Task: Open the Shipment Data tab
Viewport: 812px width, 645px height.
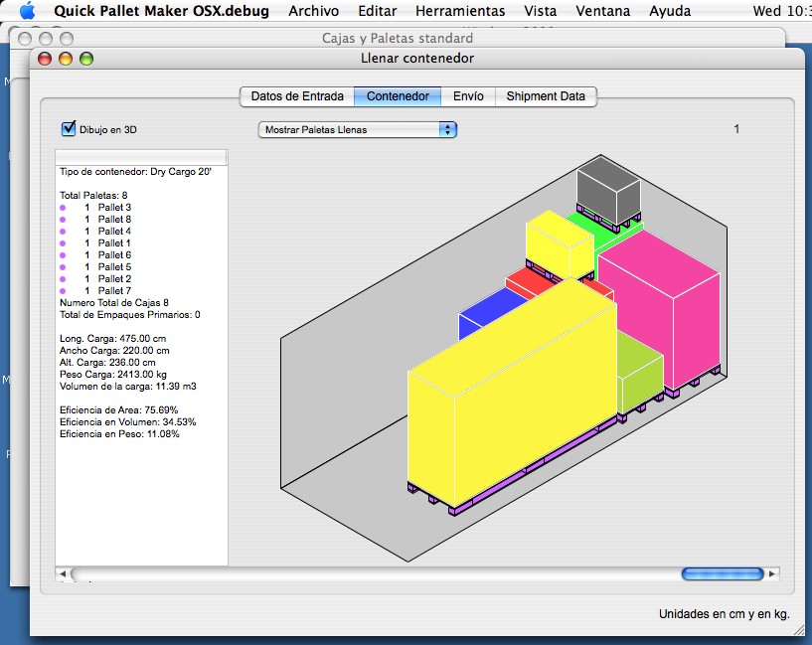Action: tap(546, 96)
